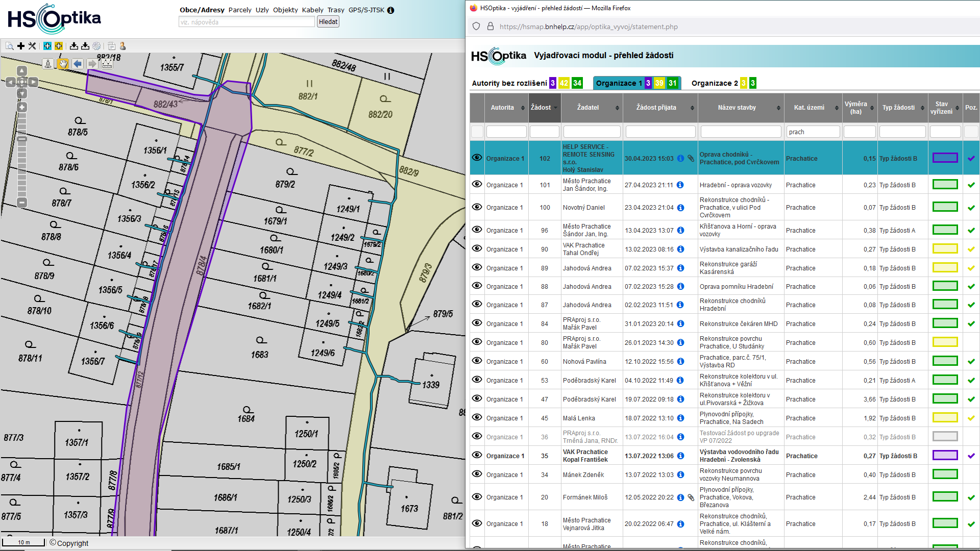980x551 pixels.
Task: Sort by Žádost column arrow
Action: (x=555, y=108)
